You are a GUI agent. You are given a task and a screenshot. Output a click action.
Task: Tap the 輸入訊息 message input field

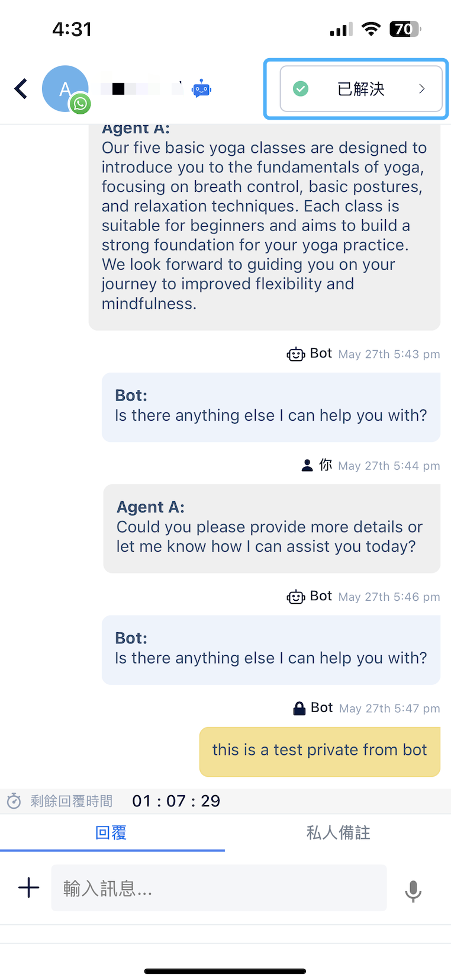tap(219, 888)
